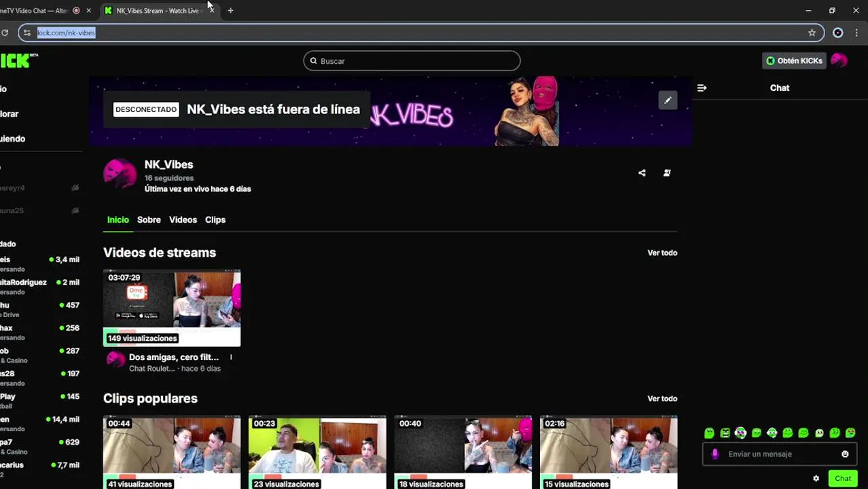Open site information icon in address bar
This screenshot has width=868, height=489.
27,33
